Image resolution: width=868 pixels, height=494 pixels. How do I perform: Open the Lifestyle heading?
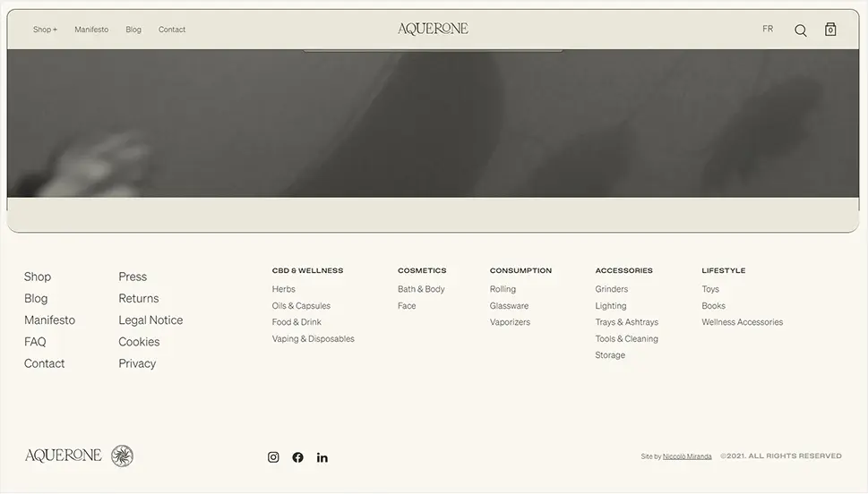[x=724, y=270]
